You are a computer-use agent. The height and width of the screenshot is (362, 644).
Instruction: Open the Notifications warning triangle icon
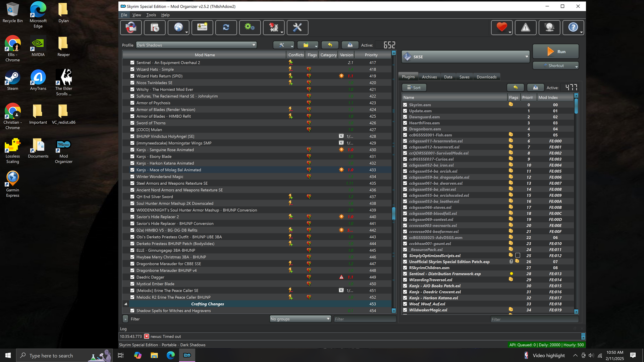tap(526, 27)
